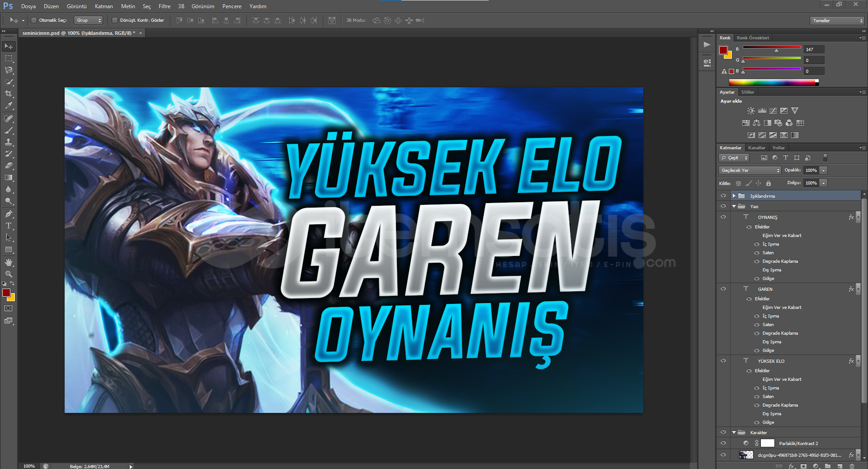Image resolution: width=868 pixels, height=469 pixels.
Task: Select the Crop tool
Action: pos(9,94)
